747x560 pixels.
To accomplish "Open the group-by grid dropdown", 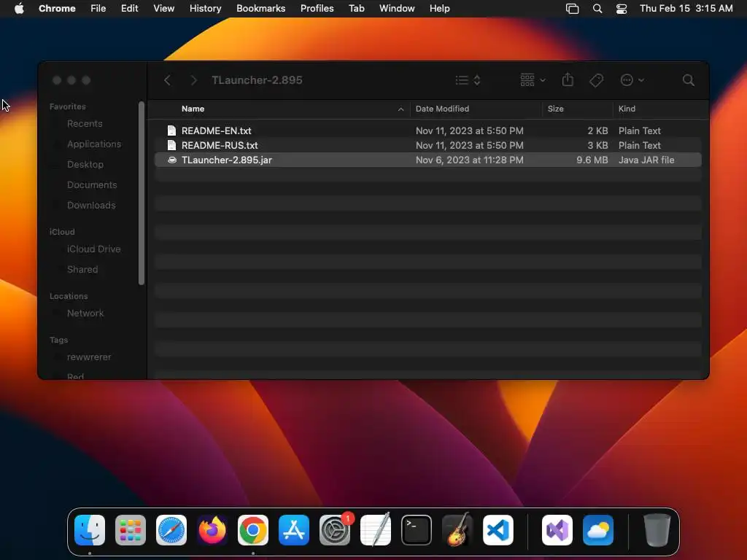I will [533, 80].
